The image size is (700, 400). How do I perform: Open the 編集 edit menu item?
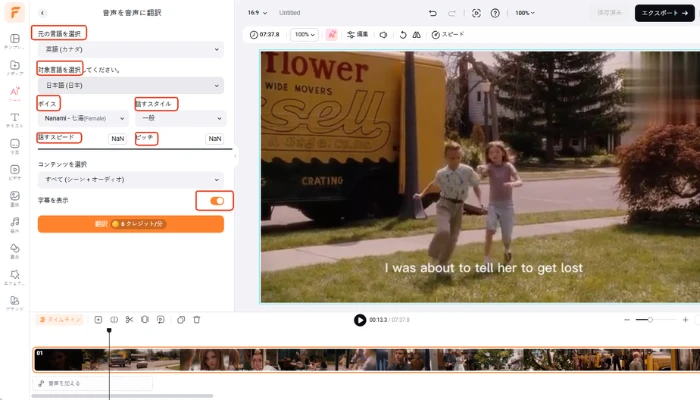point(358,34)
